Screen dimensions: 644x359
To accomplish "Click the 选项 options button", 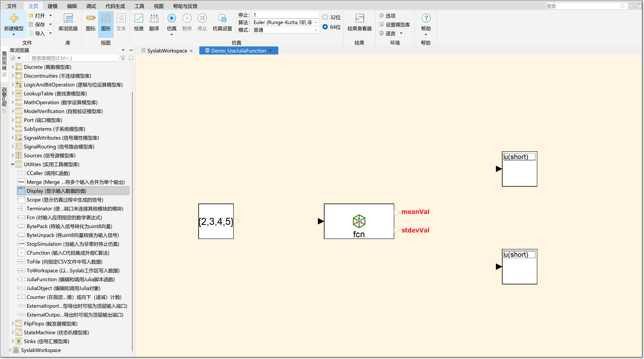I will pos(390,16).
